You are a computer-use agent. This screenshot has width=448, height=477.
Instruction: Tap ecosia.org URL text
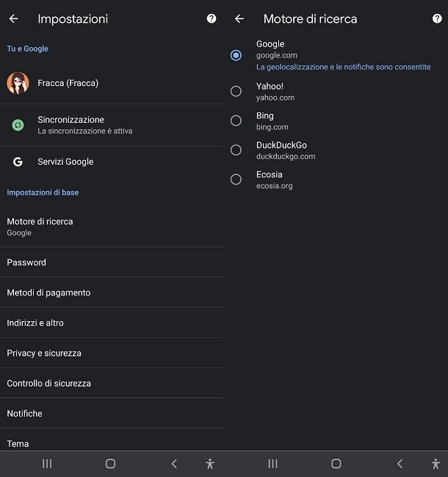275,186
